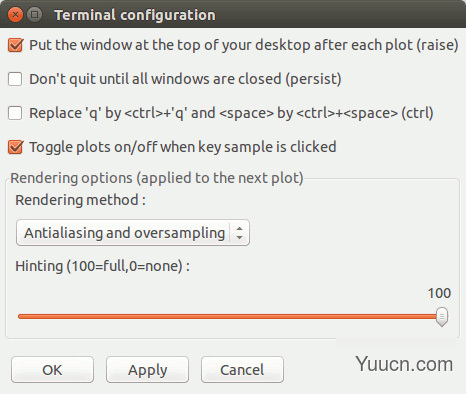Click the gray maximize button in title bar
Screen dimensions: 466x394
(35, 15)
